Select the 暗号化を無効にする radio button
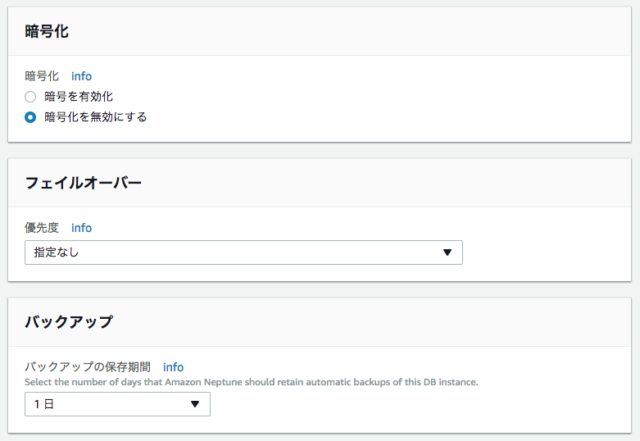The height and width of the screenshot is (441, 640). pos(30,117)
